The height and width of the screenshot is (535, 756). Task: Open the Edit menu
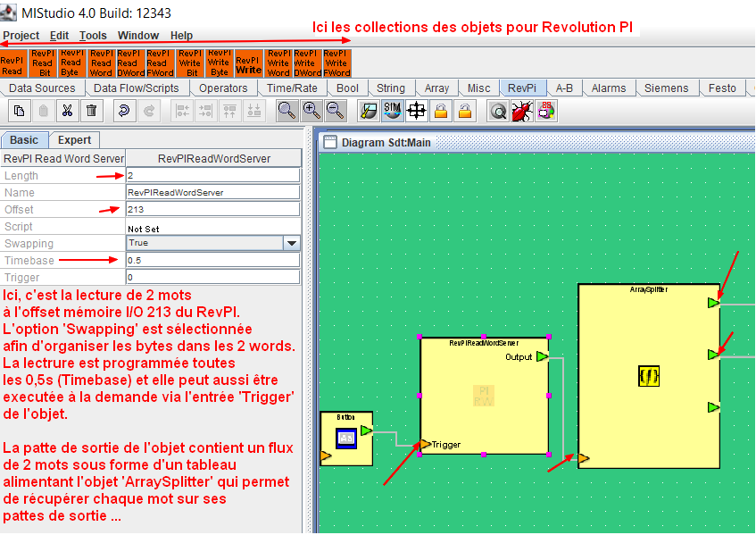point(59,36)
